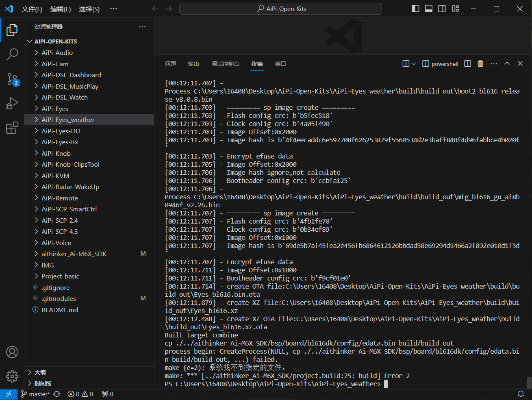Open the 编辑(E) menu
The width and height of the screenshot is (532, 400).
61,9
